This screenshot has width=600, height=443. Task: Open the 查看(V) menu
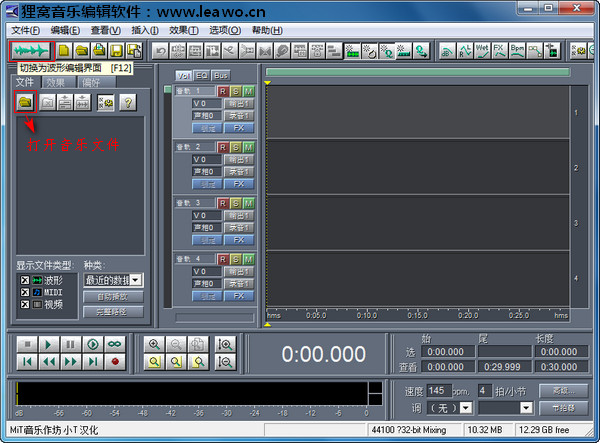tap(106, 30)
